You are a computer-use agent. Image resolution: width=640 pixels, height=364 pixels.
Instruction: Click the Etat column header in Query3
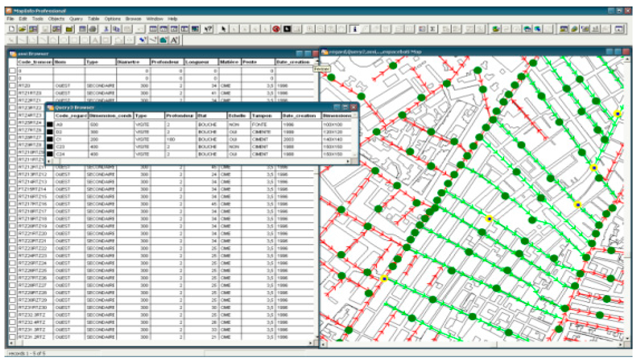point(212,116)
